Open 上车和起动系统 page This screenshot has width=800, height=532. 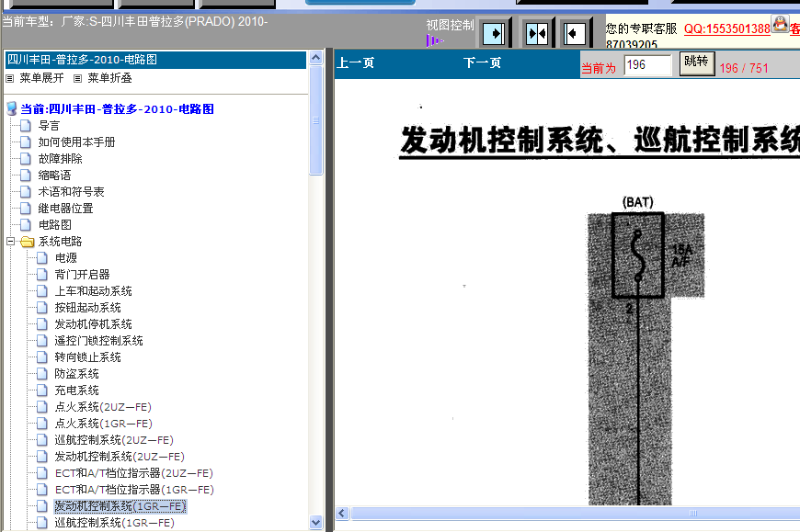[94, 291]
